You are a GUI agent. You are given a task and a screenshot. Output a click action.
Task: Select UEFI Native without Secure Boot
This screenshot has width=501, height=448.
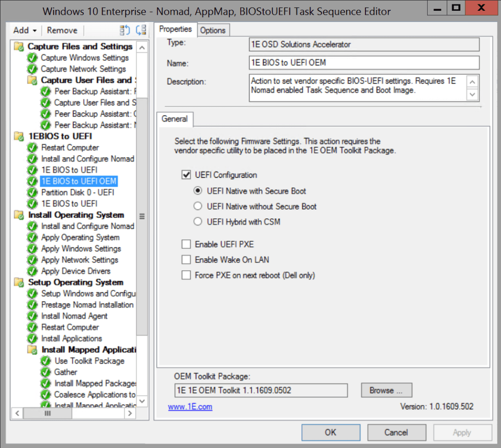tap(198, 206)
